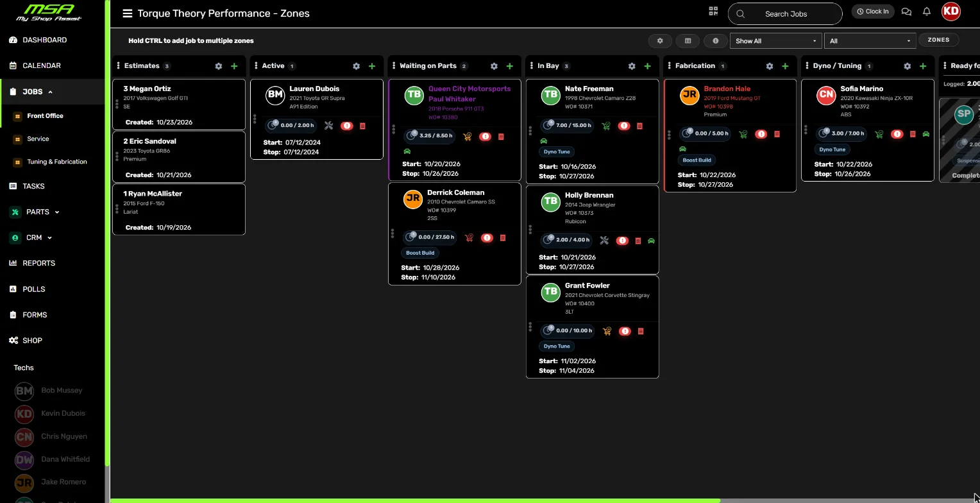Click the green horizontal scrollbar at the bottom
Screen dimensions: 980x503
[x=416, y=500]
